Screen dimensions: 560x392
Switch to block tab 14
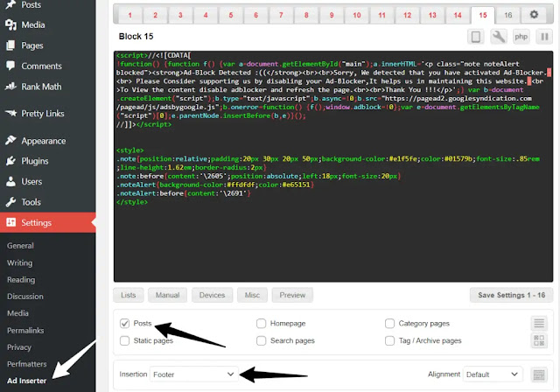coord(458,16)
